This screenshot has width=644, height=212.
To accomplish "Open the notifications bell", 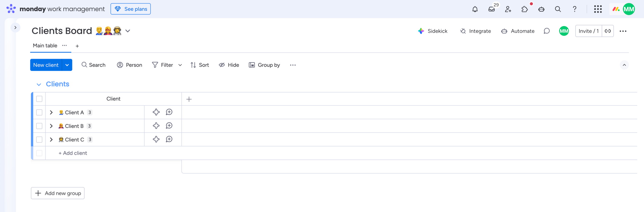I will pyautogui.click(x=475, y=9).
